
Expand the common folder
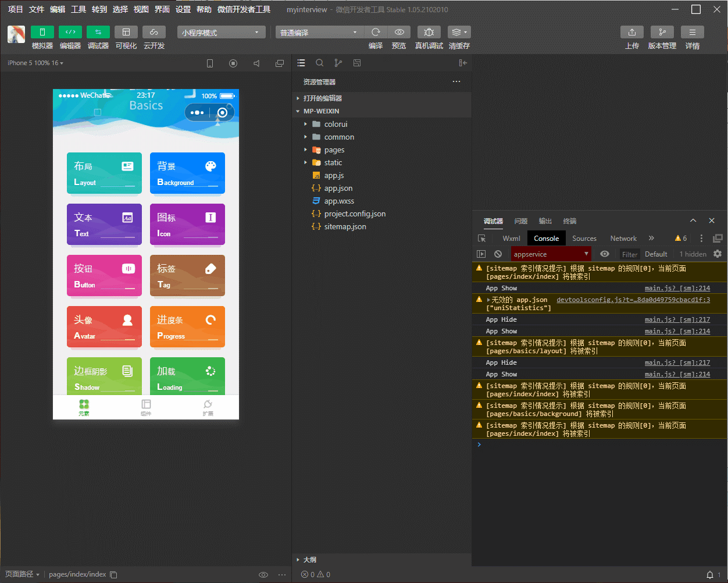click(x=381, y=137)
